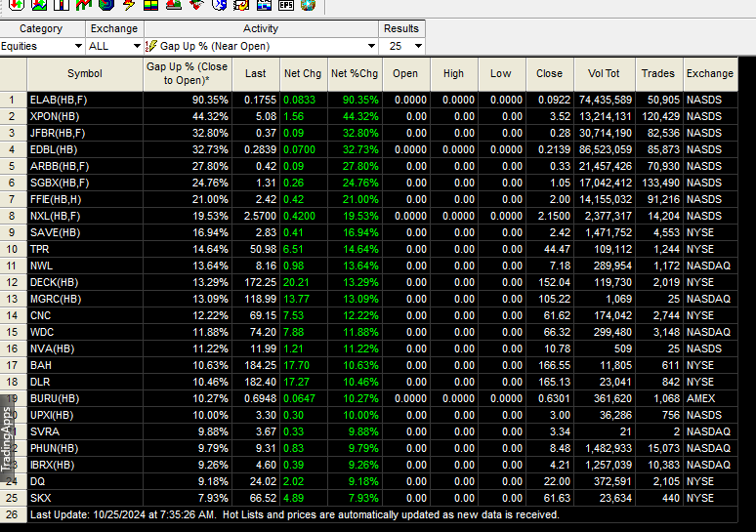The height and width of the screenshot is (532, 756).
Task: Open the Category dropdown showing Equities
Action: [42, 46]
